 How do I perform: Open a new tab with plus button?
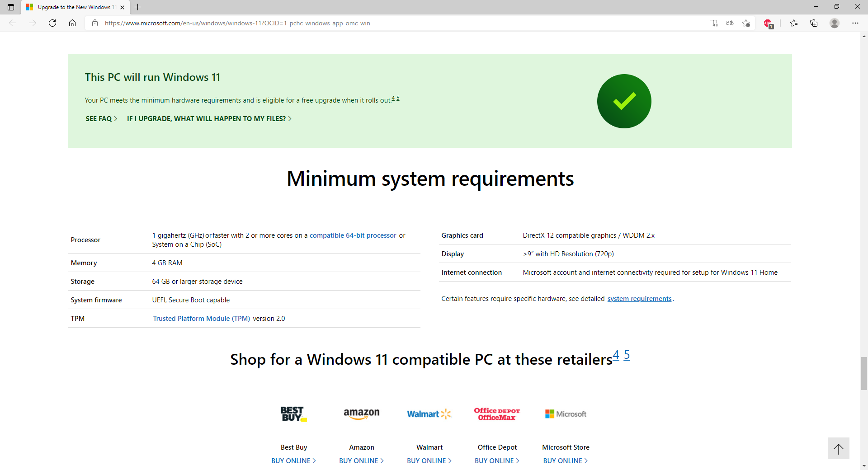point(138,7)
